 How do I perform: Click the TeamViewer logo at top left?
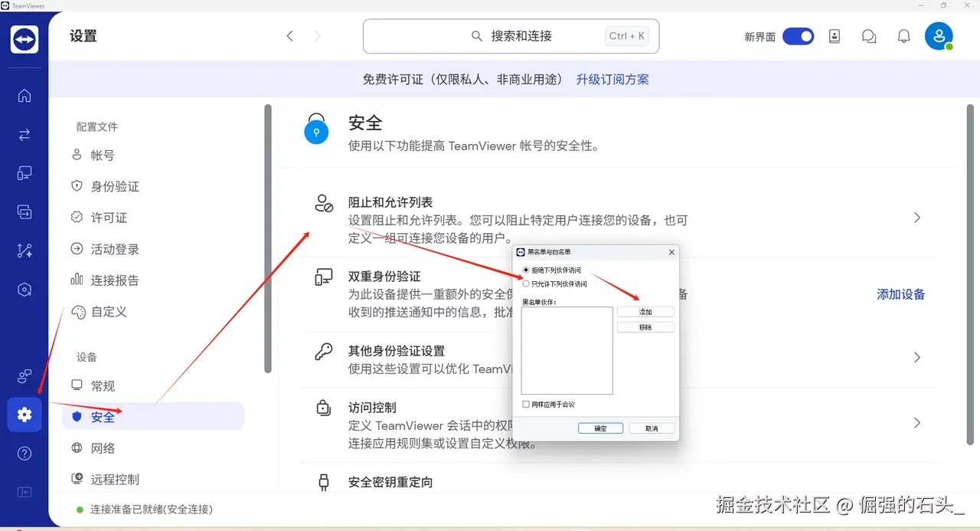[x=24, y=39]
